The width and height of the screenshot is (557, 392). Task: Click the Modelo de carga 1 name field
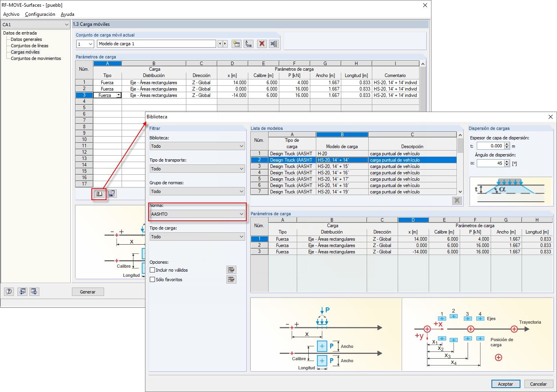[157, 44]
